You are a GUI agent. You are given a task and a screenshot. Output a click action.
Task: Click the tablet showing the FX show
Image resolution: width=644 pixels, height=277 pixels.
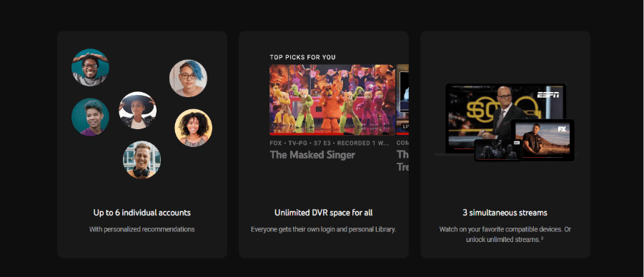point(543,140)
